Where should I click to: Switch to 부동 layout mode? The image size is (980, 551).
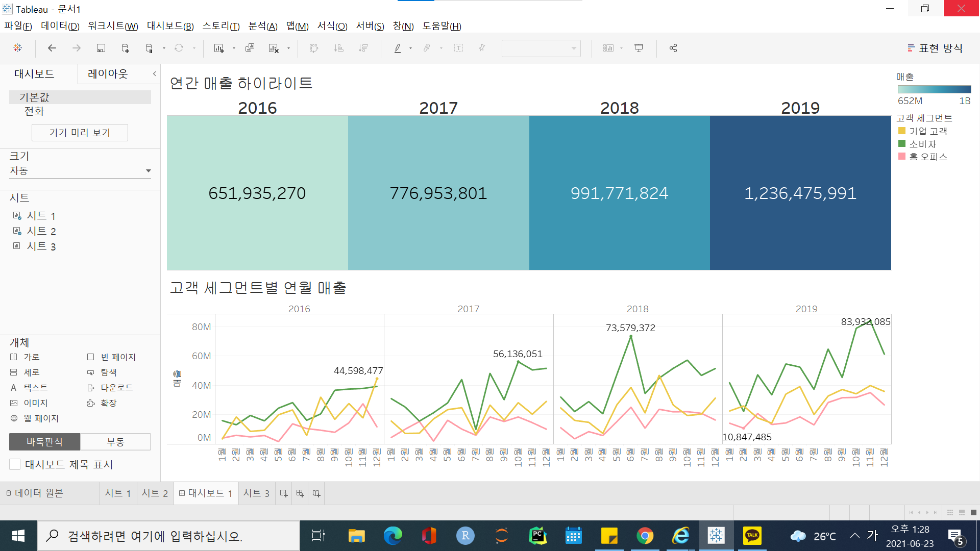pyautogui.click(x=115, y=442)
